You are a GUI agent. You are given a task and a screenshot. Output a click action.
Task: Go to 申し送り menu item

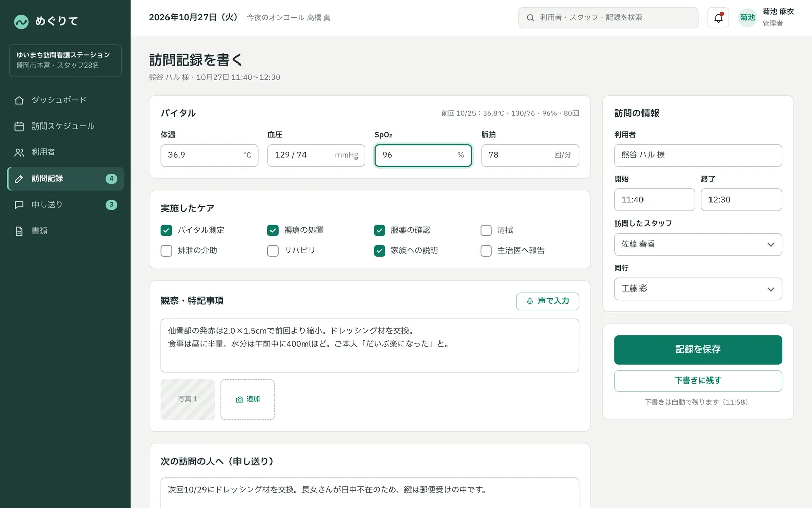(x=65, y=205)
